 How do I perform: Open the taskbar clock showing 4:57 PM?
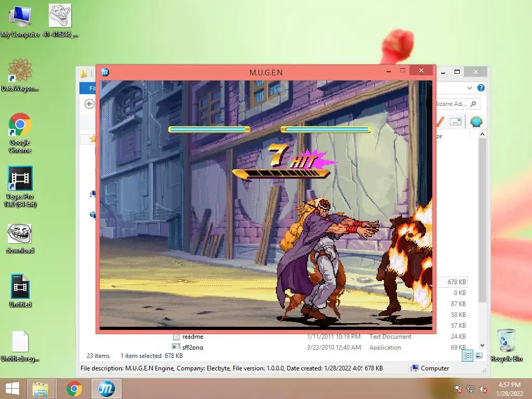[509, 389]
